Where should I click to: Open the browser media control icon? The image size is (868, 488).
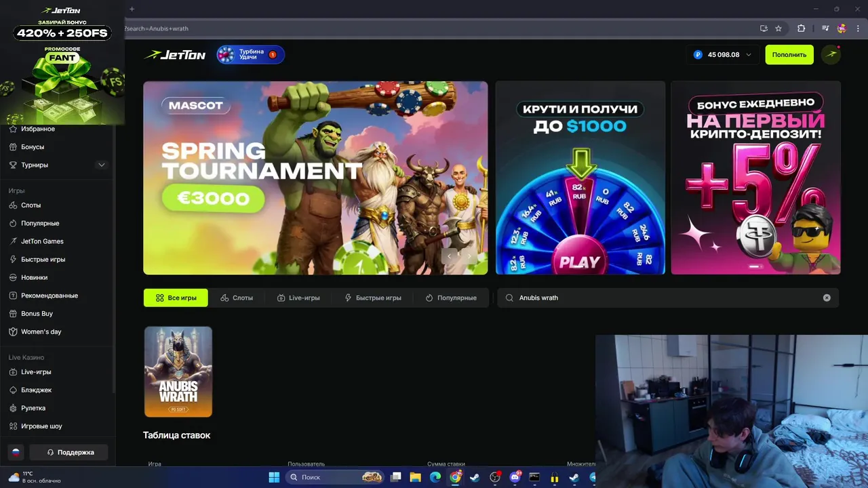825,28
